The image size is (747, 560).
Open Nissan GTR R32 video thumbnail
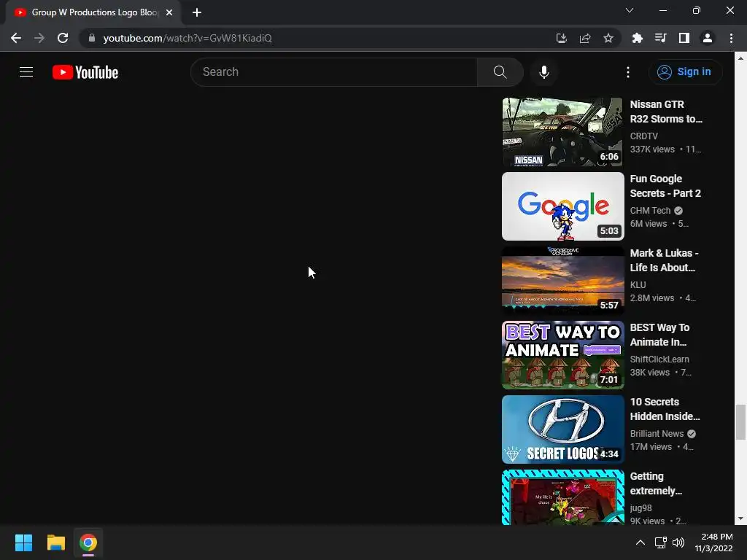click(562, 132)
